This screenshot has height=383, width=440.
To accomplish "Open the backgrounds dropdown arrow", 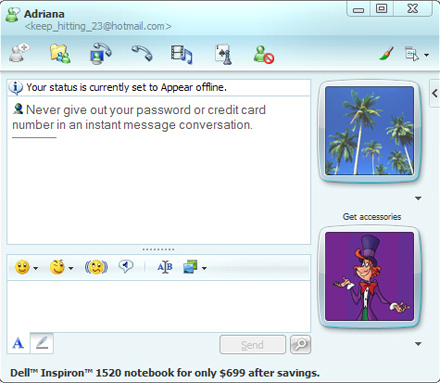I will point(204,268).
